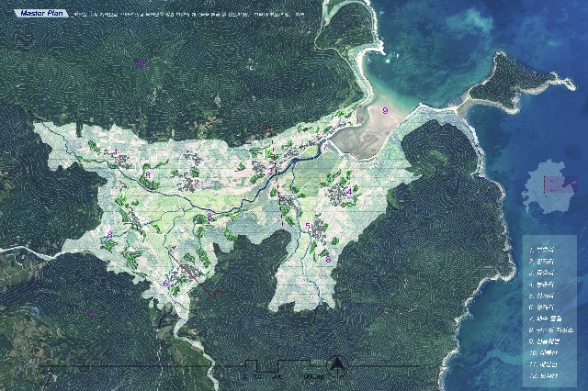Screen dimensions: 588x391
Task: Click legend entry numbered 8
Action: (x=551, y=330)
